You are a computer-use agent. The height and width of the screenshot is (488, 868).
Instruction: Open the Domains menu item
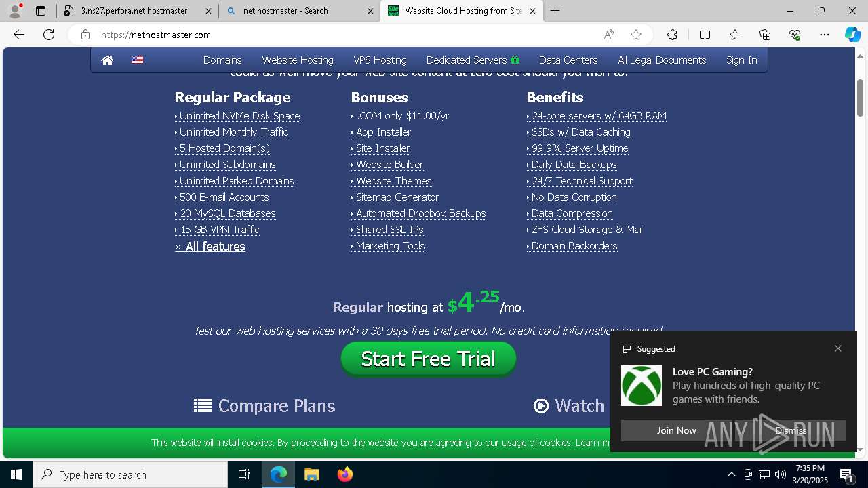click(222, 60)
